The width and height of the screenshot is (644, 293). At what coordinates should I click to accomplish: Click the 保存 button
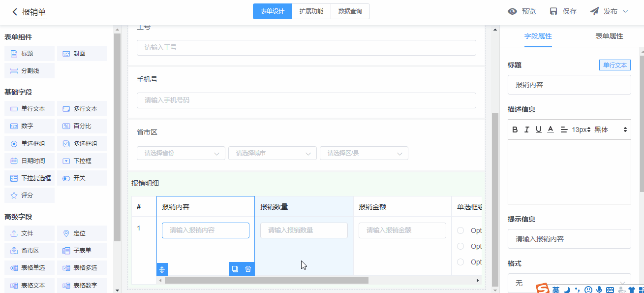tap(563, 11)
